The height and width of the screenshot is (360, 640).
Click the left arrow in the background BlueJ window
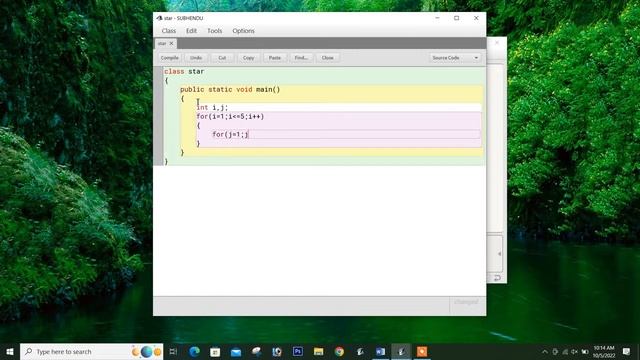click(499, 254)
